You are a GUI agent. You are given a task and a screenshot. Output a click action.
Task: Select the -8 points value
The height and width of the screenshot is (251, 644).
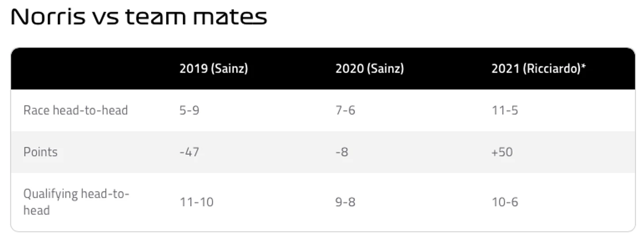tap(342, 152)
